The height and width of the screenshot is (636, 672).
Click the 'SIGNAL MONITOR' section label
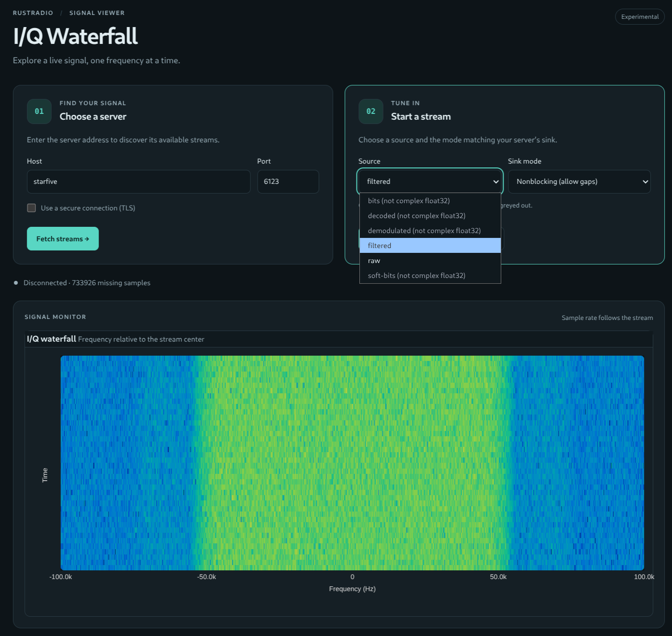tap(55, 317)
